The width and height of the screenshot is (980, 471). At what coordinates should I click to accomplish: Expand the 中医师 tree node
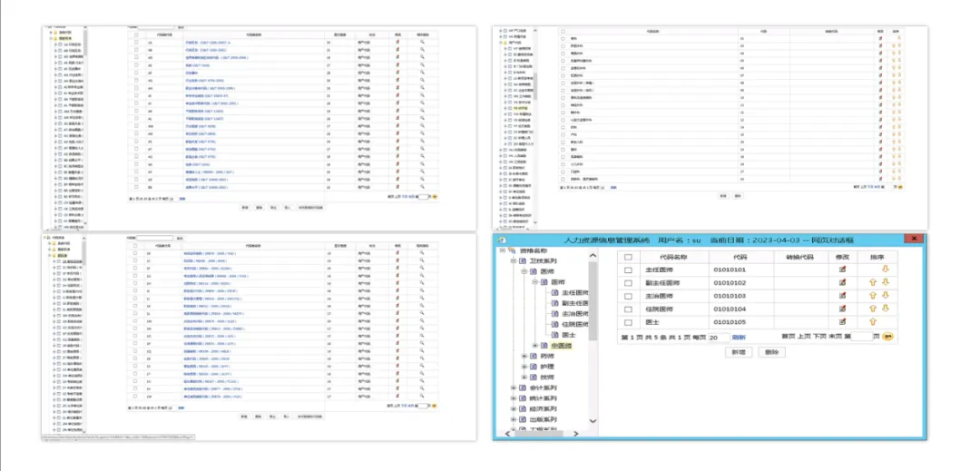click(x=535, y=346)
